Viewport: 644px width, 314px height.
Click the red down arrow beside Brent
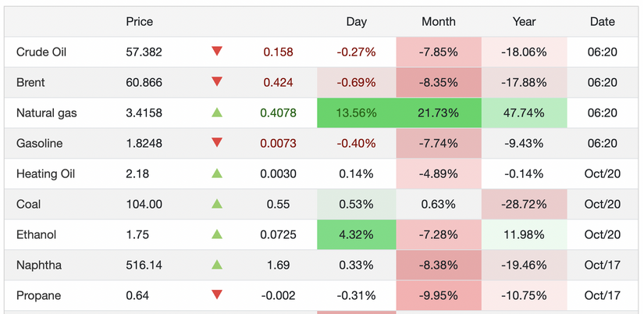(x=217, y=82)
